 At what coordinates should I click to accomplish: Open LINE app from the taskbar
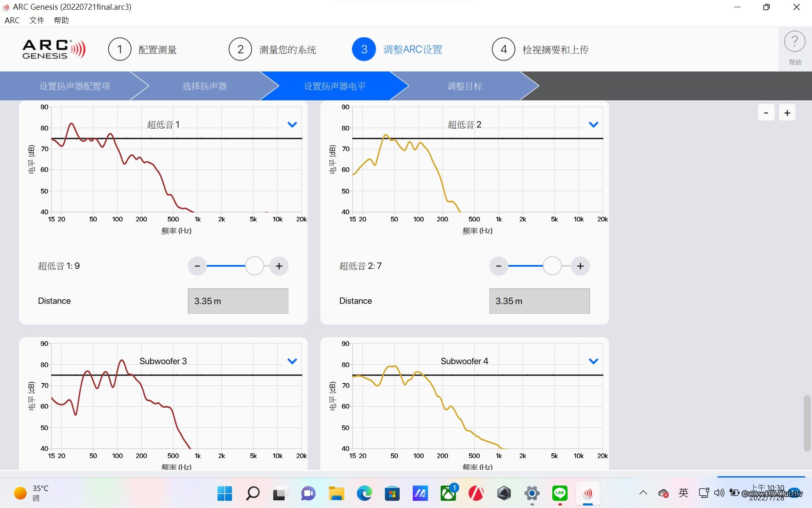pyautogui.click(x=560, y=493)
